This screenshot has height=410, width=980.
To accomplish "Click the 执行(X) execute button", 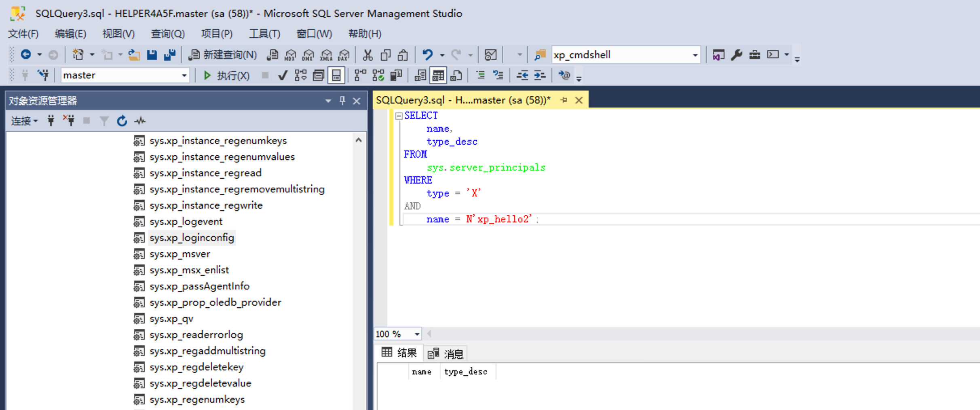I will (227, 76).
